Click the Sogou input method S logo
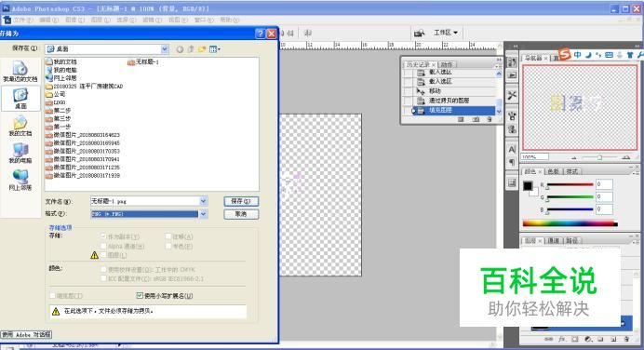 565,54
